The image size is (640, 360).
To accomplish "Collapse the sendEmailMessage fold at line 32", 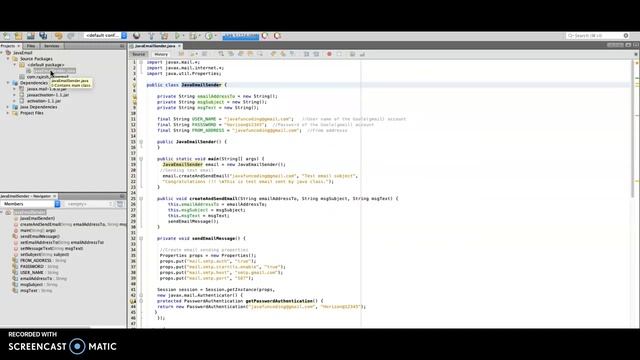I will point(141,238).
